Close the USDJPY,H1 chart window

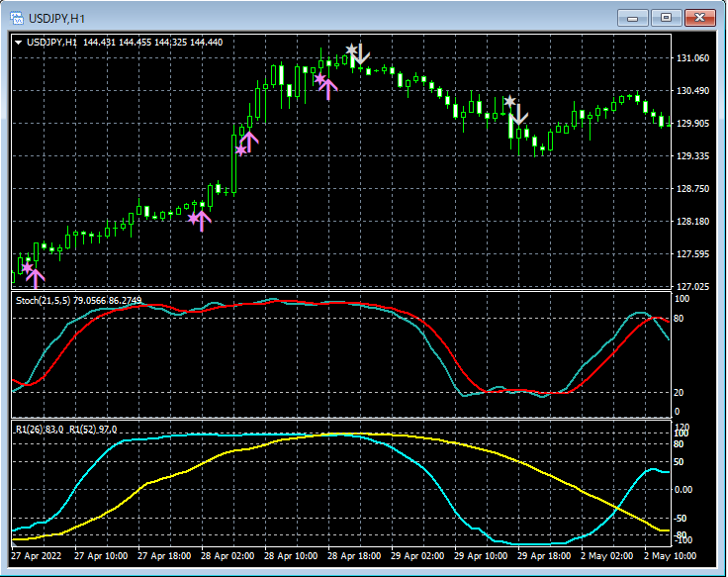pyautogui.click(x=700, y=17)
